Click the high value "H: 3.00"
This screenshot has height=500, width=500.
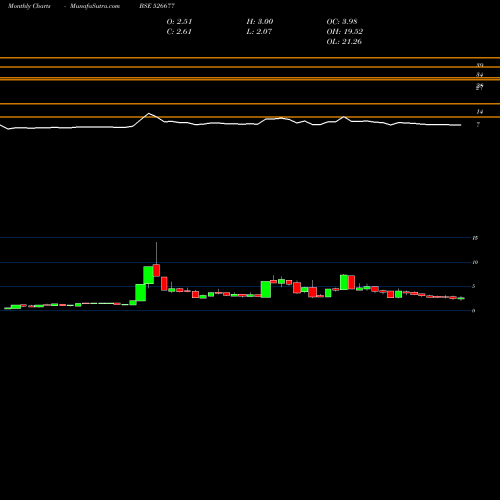[x=260, y=21]
